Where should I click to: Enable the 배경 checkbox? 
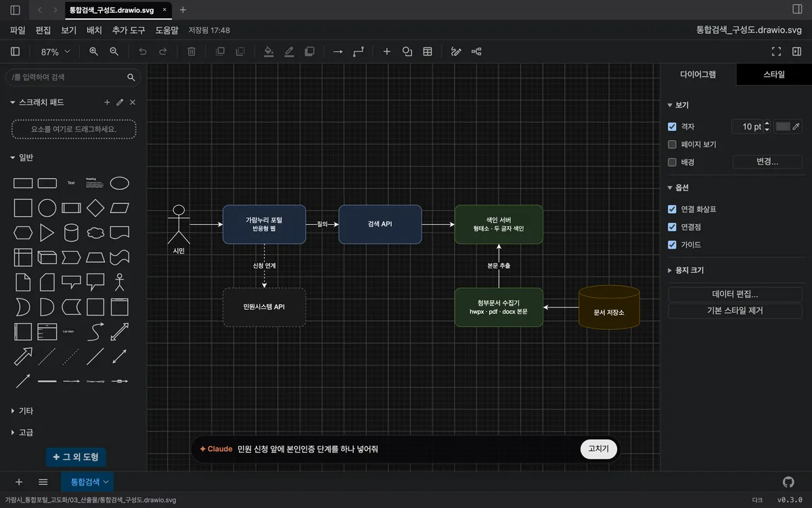tap(672, 162)
